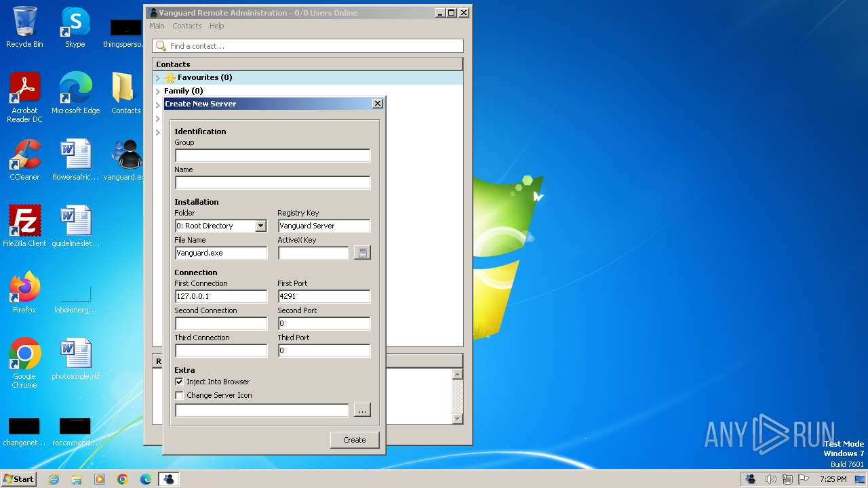The width and height of the screenshot is (868, 488).
Task: Click the Second Connection field
Action: point(221,323)
